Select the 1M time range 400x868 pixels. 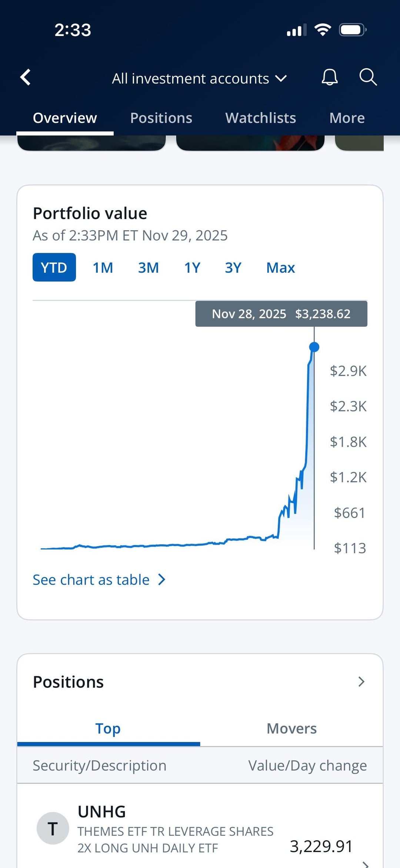(103, 267)
